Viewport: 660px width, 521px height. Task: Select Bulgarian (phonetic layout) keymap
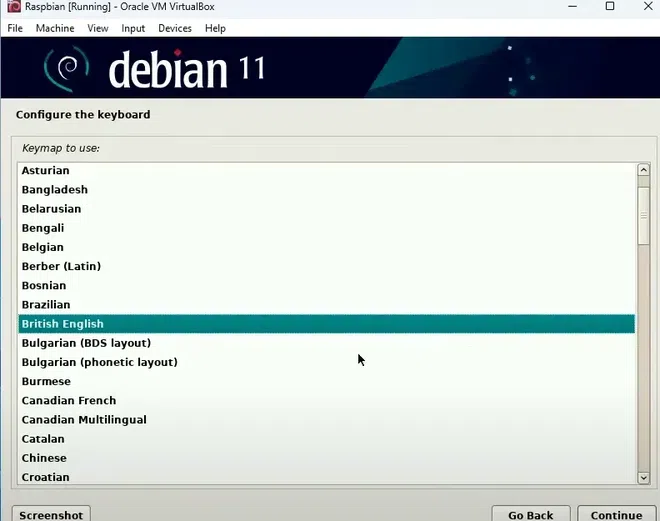(x=327, y=362)
